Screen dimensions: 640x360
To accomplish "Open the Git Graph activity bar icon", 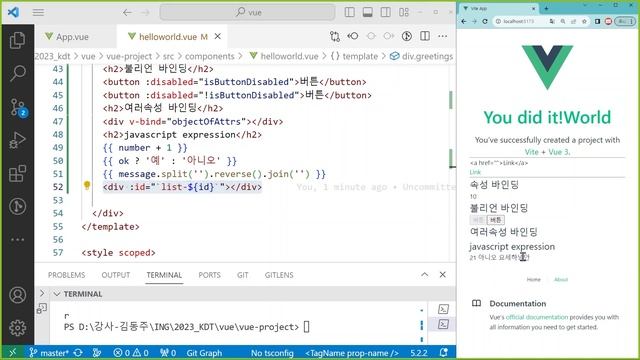I will pos(17,207).
